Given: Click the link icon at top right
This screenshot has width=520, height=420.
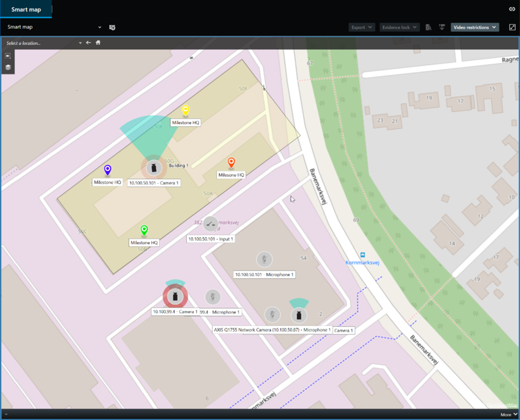Looking at the screenshot, I should pos(511,9).
